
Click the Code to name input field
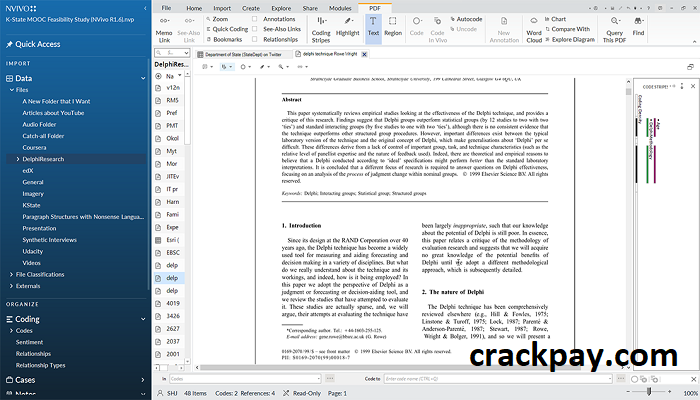point(498,379)
